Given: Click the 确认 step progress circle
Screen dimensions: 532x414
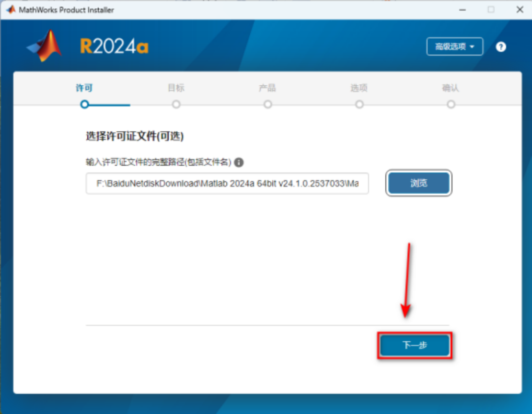Looking at the screenshot, I should coord(451,104).
